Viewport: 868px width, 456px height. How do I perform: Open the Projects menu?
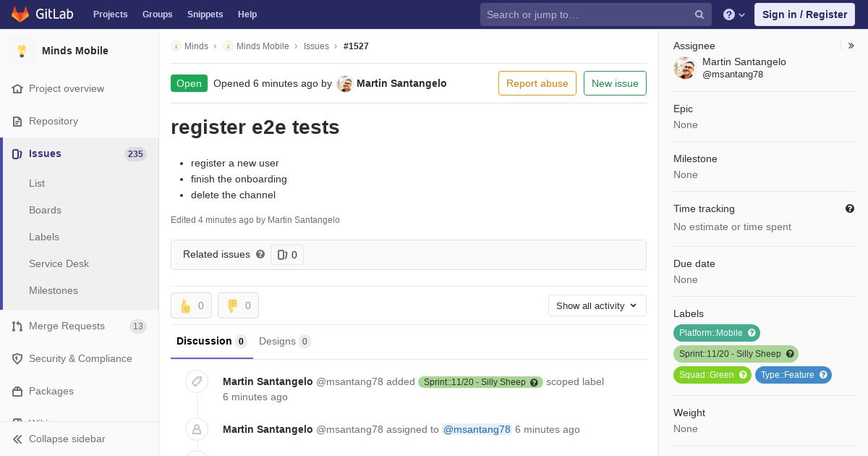click(111, 14)
